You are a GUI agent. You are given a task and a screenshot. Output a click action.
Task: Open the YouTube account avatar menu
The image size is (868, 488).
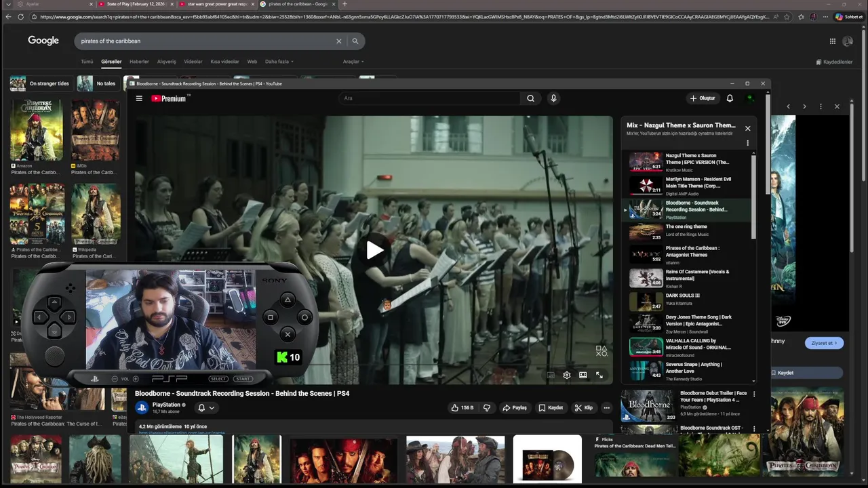click(x=750, y=98)
